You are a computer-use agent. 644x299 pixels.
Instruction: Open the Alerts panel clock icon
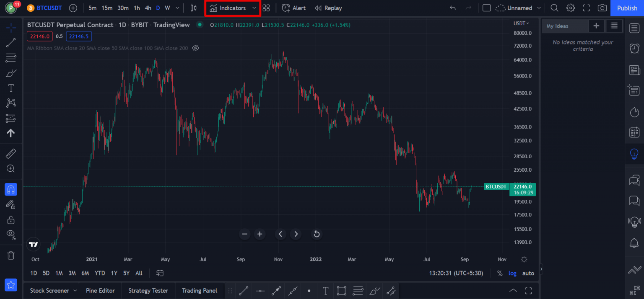(634, 49)
